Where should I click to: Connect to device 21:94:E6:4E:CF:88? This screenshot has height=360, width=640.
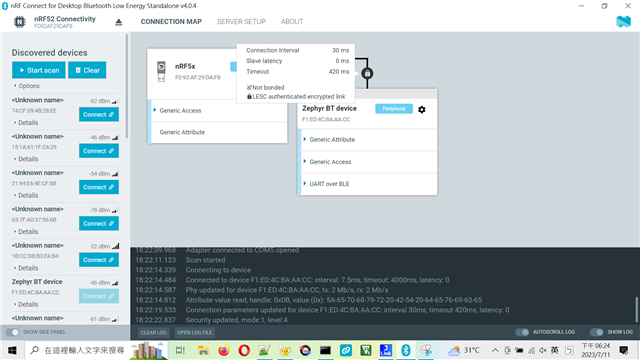pyautogui.click(x=99, y=187)
